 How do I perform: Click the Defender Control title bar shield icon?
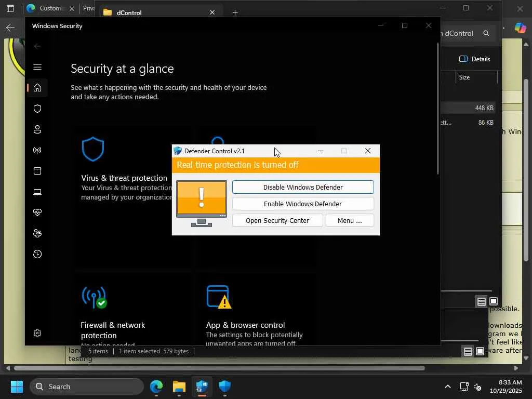(x=178, y=151)
